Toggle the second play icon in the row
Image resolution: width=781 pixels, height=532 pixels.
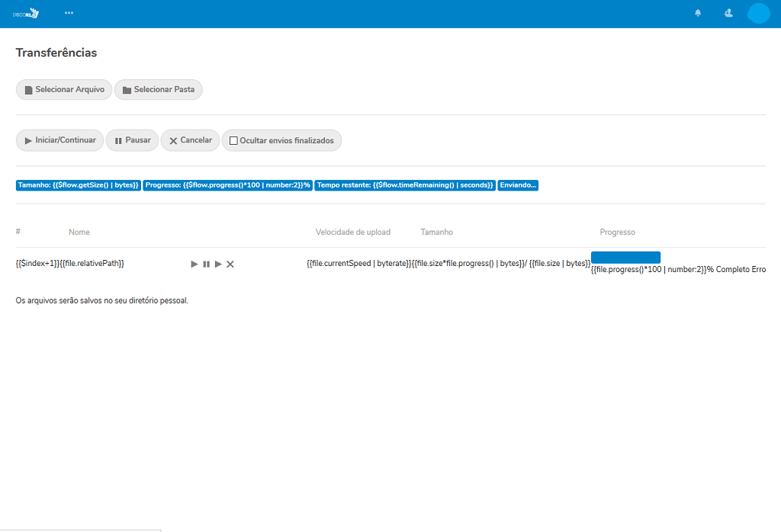[x=218, y=264]
